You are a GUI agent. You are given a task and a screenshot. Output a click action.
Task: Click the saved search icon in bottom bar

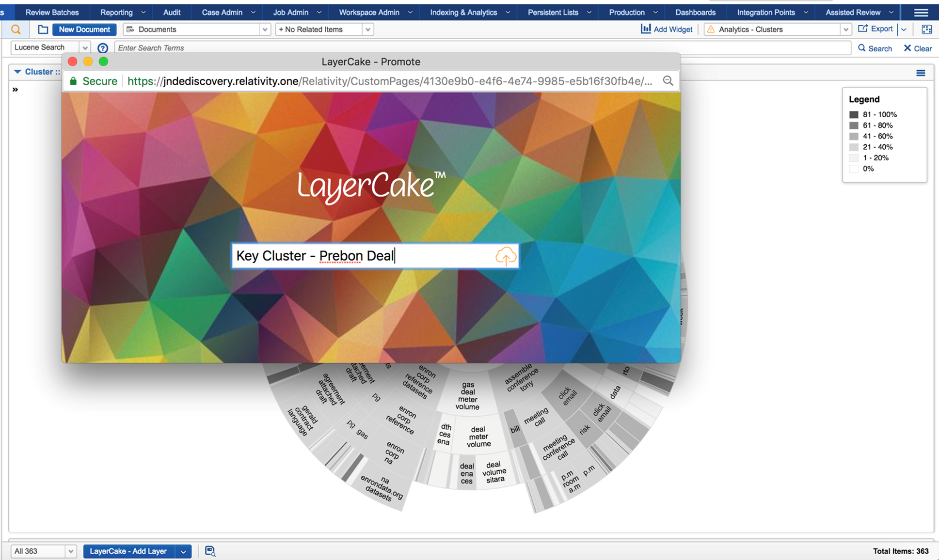click(x=210, y=551)
